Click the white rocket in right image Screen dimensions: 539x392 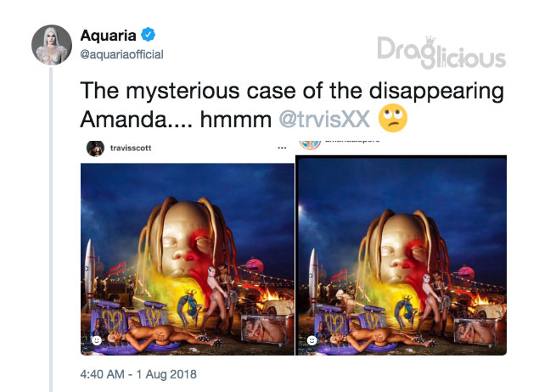tap(313, 279)
